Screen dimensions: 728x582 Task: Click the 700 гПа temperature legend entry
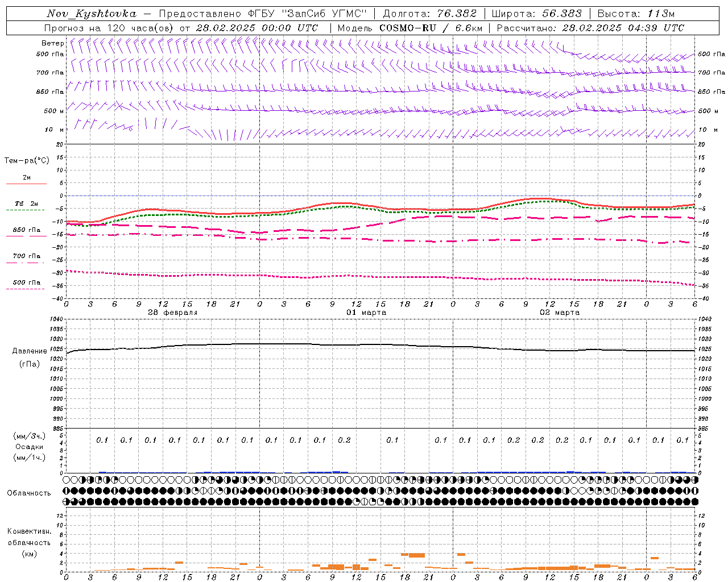point(27,256)
